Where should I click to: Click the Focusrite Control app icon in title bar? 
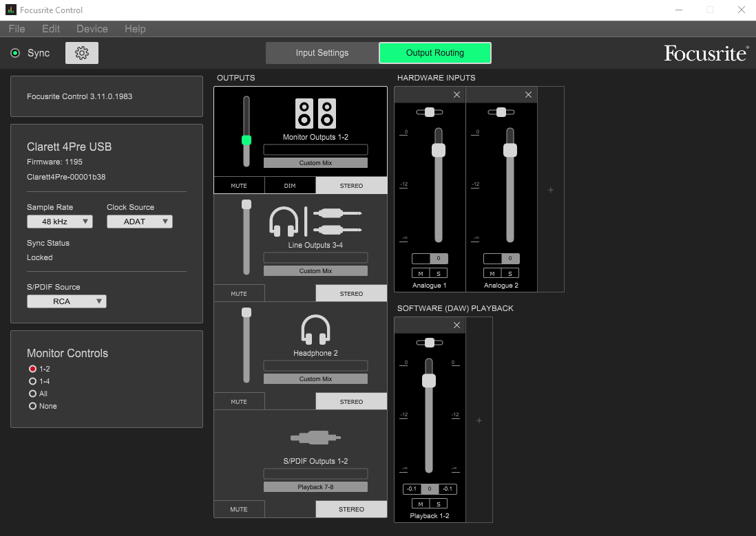10,10
